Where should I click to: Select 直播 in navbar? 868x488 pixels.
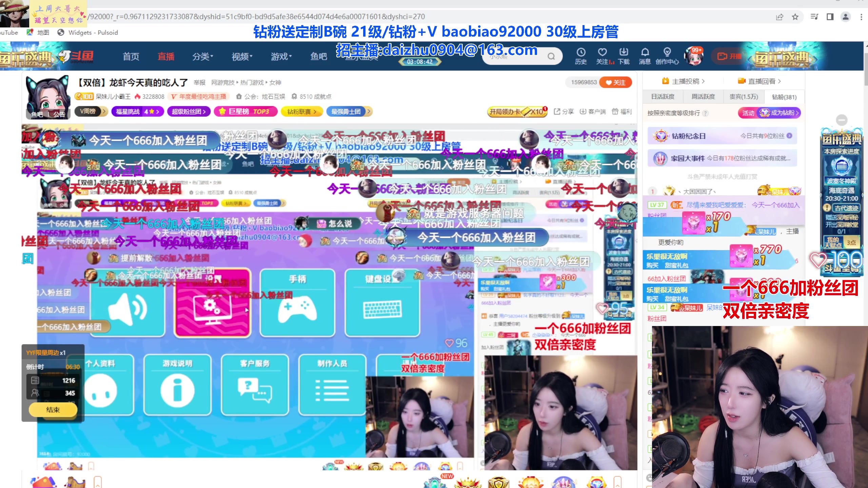pyautogui.click(x=166, y=56)
